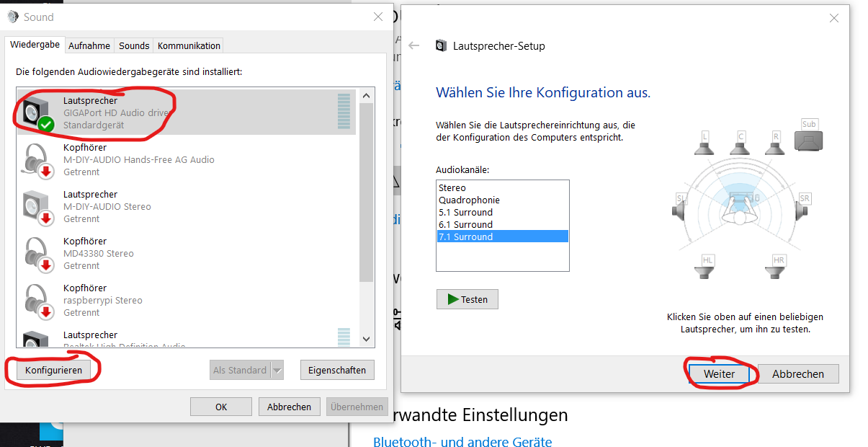Test the front left L speaker
868x447 pixels.
pyautogui.click(x=704, y=143)
